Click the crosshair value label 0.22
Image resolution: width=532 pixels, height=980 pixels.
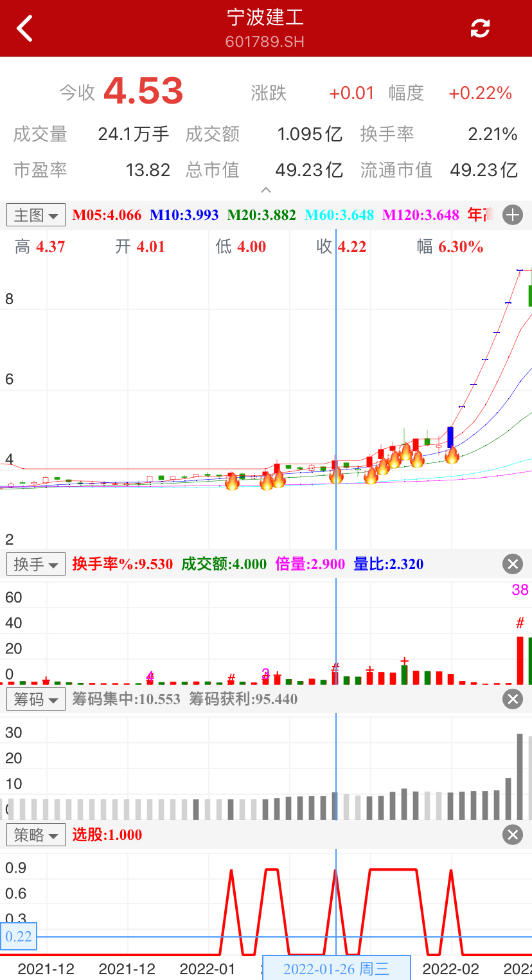click(19, 936)
